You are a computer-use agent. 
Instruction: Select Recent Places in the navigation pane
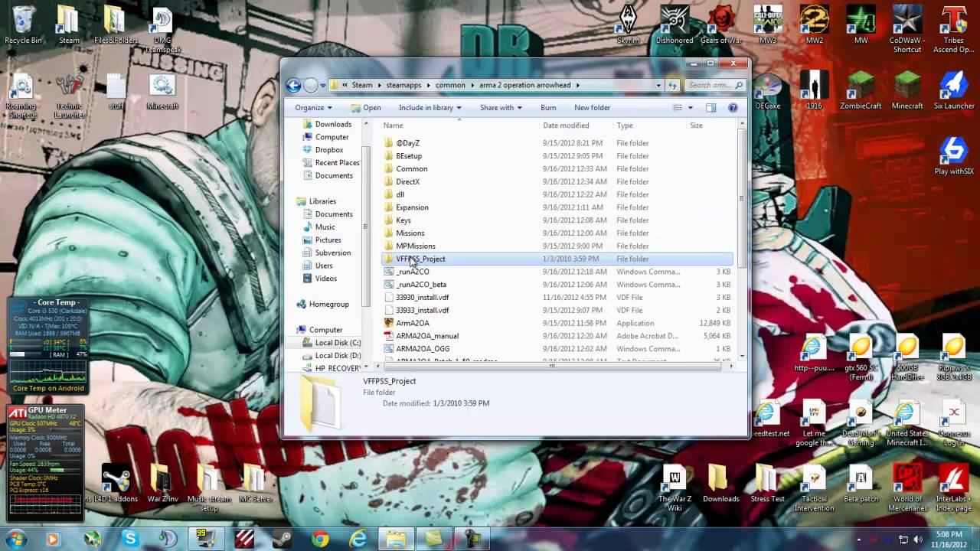(x=337, y=163)
